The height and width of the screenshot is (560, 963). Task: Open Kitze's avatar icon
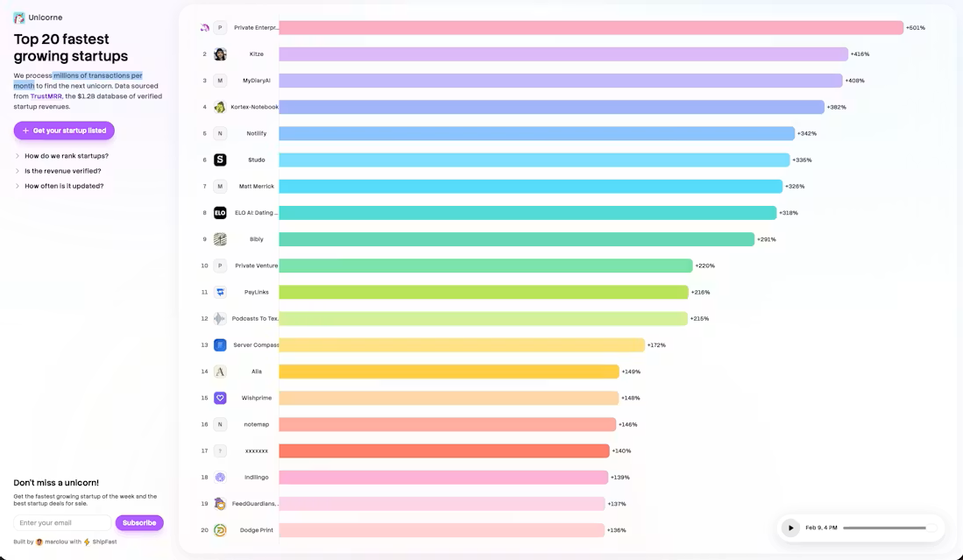220,54
